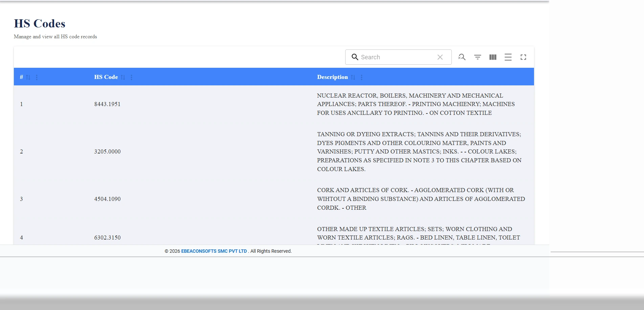Click row number 4 cell
This screenshot has width=644, height=310.
(21, 237)
